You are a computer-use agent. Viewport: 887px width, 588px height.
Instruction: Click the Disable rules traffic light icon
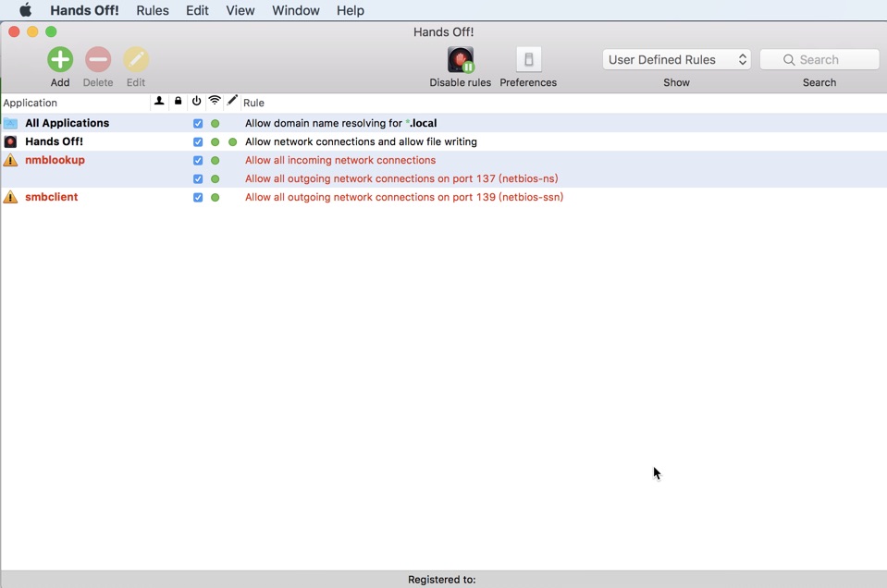tap(460, 58)
